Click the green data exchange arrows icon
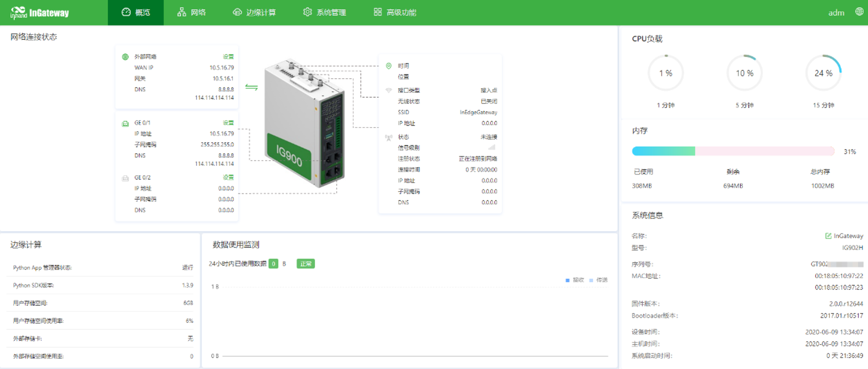868x369 pixels. [x=251, y=87]
